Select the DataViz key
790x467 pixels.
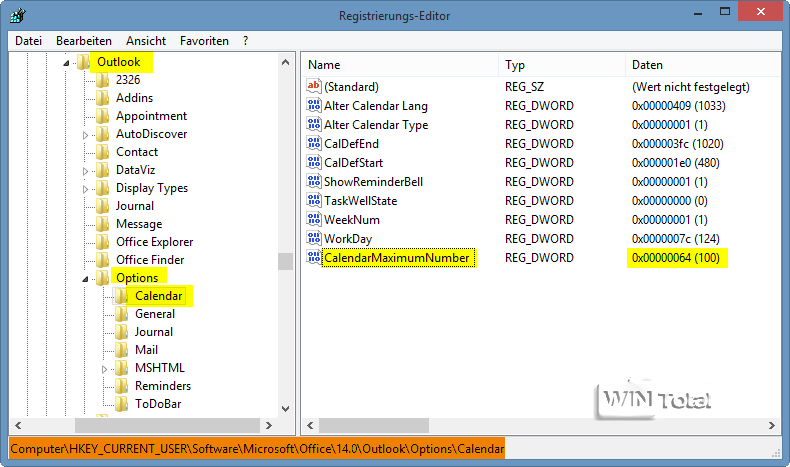tap(135, 170)
